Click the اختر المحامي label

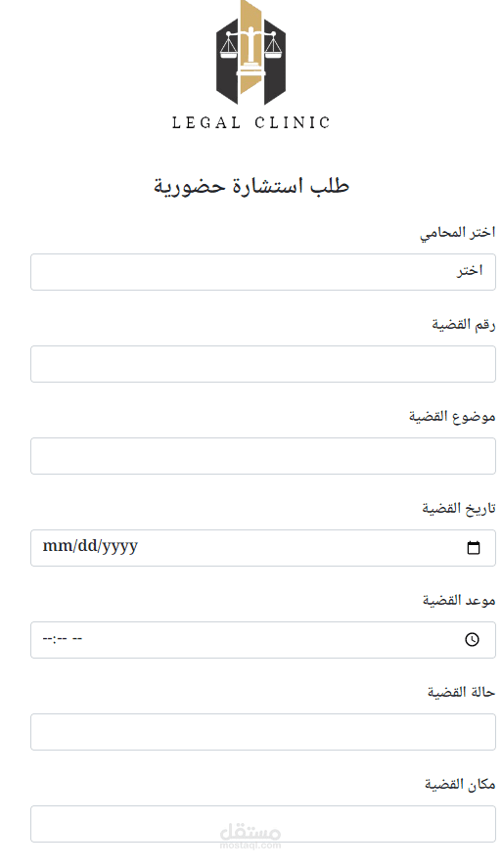(457, 233)
